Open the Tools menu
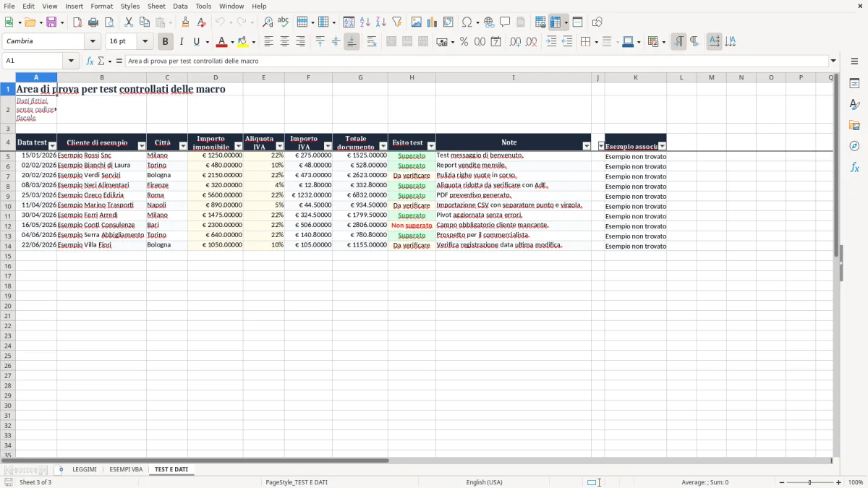The height and width of the screenshot is (488, 868). point(203,6)
